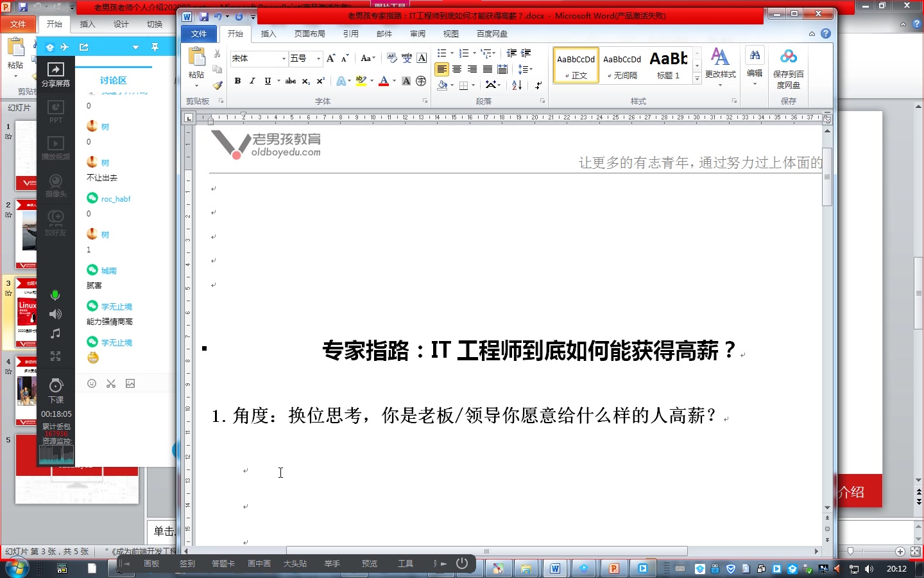Open the 播放视频 video playback panel
Viewport: 924px width, 578px height.
(x=55, y=146)
